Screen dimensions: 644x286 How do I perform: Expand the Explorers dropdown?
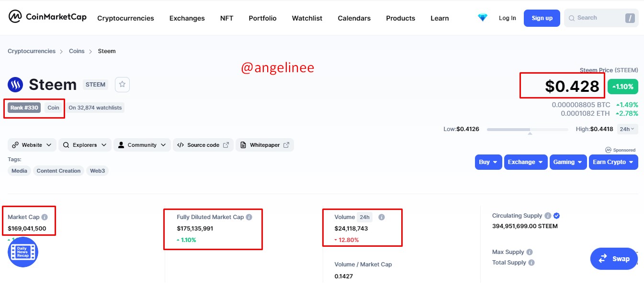(x=85, y=145)
